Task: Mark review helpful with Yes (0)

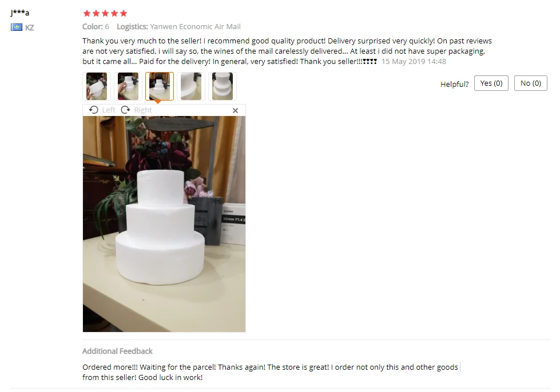Action: click(491, 83)
